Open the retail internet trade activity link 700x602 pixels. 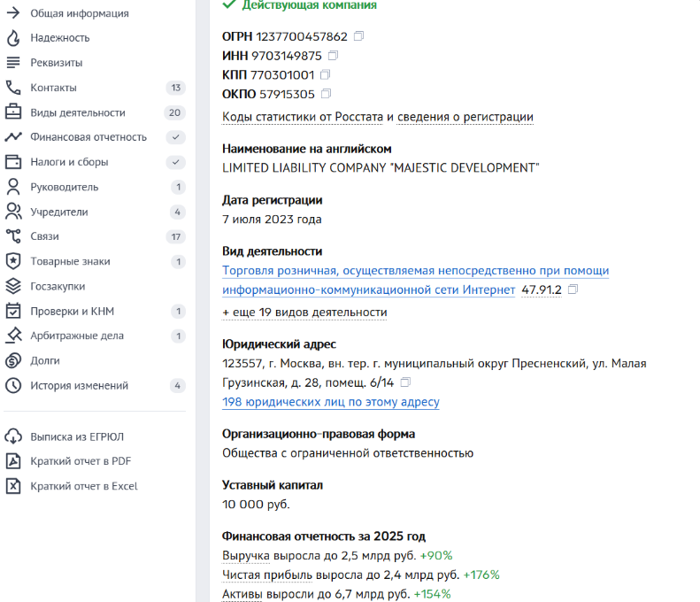tap(416, 280)
